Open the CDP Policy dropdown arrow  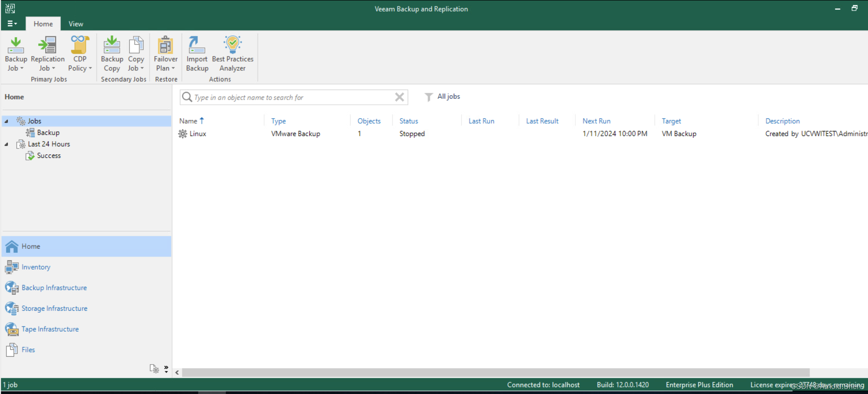click(x=90, y=69)
